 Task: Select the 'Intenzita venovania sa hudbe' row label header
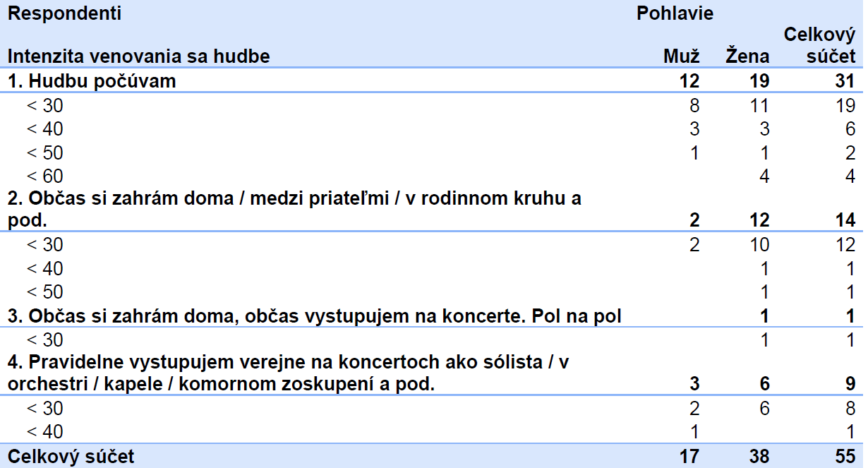[x=139, y=56]
